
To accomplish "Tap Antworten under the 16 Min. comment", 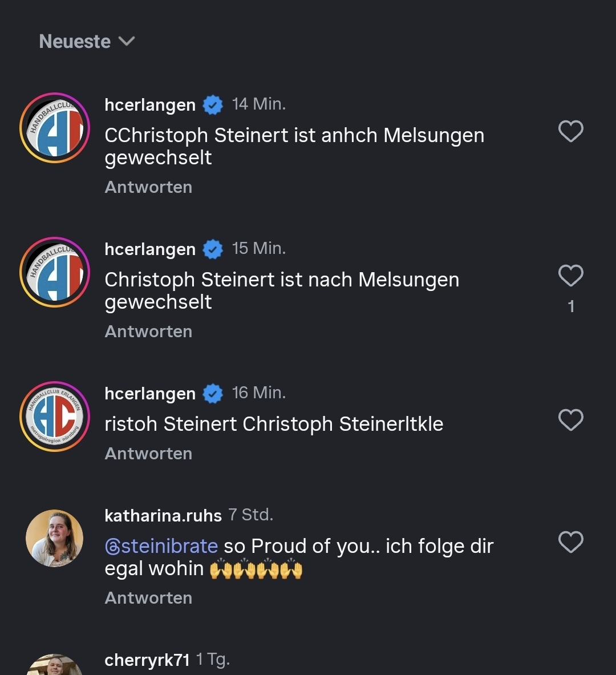I will (x=148, y=454).
